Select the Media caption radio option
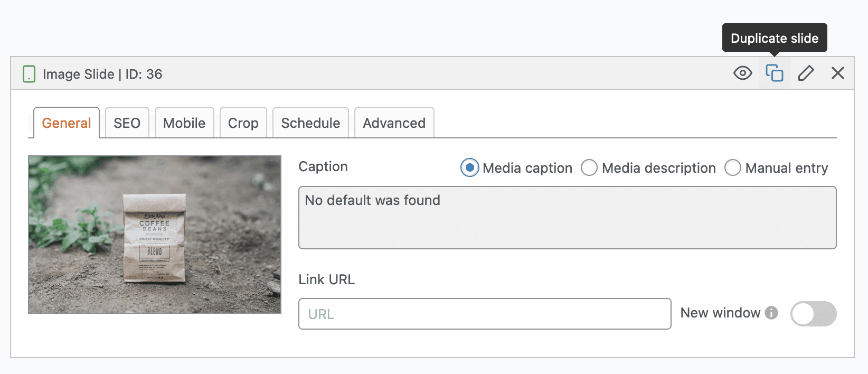The image size is (868, 374). tap(469, 168)
